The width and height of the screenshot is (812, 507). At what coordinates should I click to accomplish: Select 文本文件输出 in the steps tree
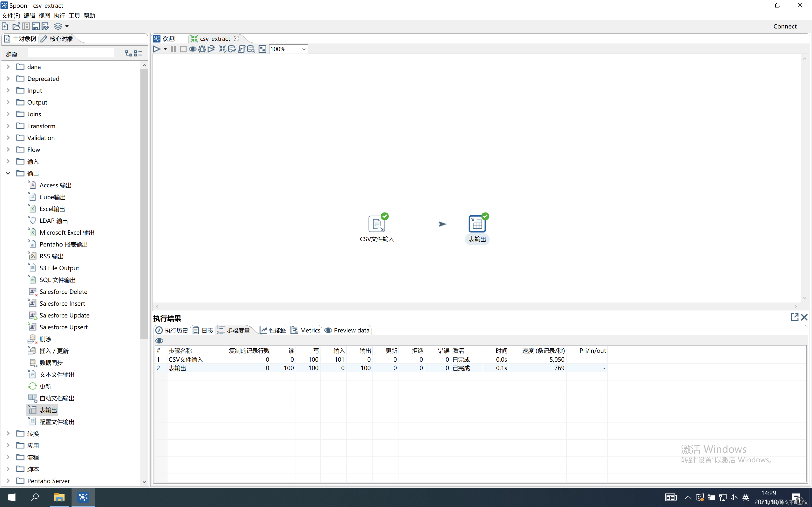[x=57, y=374]
